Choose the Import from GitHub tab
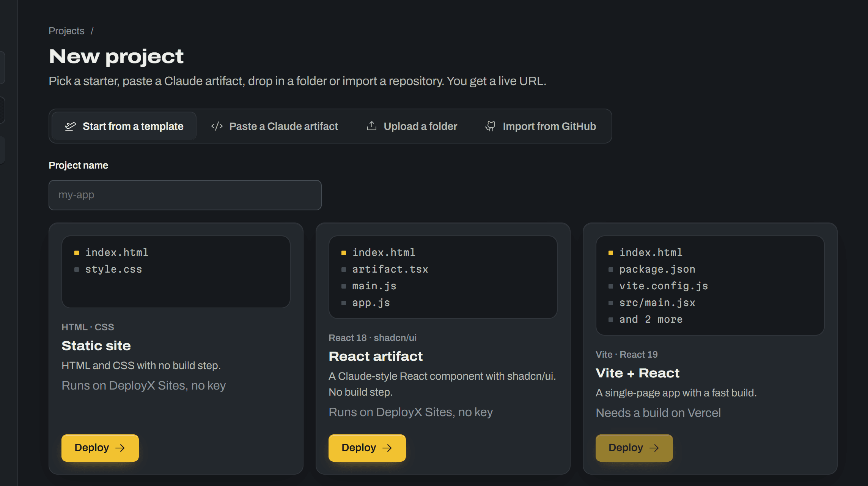The image size is (868, 486). (x=540, y=126)
